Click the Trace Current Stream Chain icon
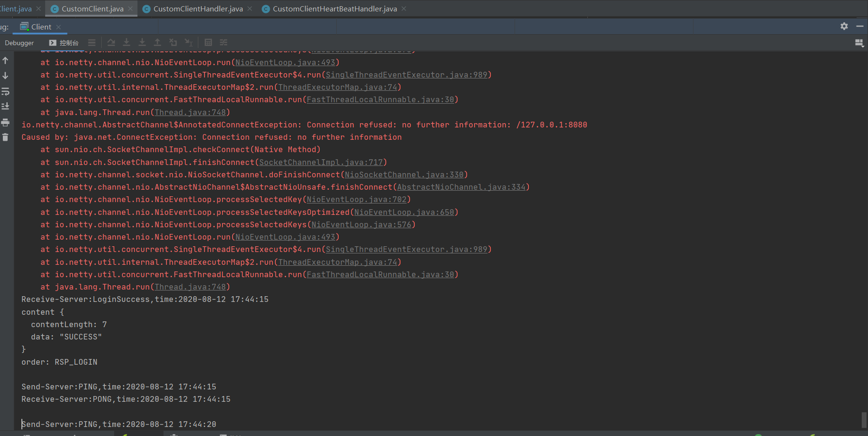868x436 pixels. coord(224,43)
